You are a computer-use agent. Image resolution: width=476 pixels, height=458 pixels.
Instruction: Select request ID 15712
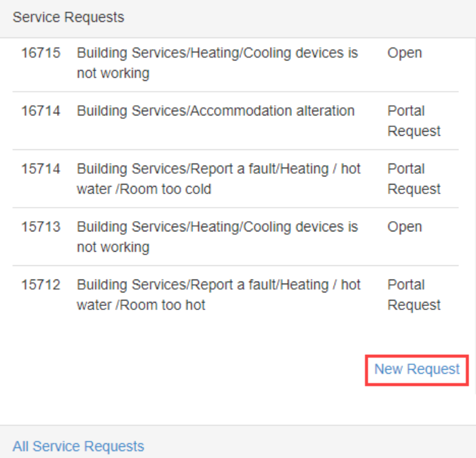(x=41, y=285)
